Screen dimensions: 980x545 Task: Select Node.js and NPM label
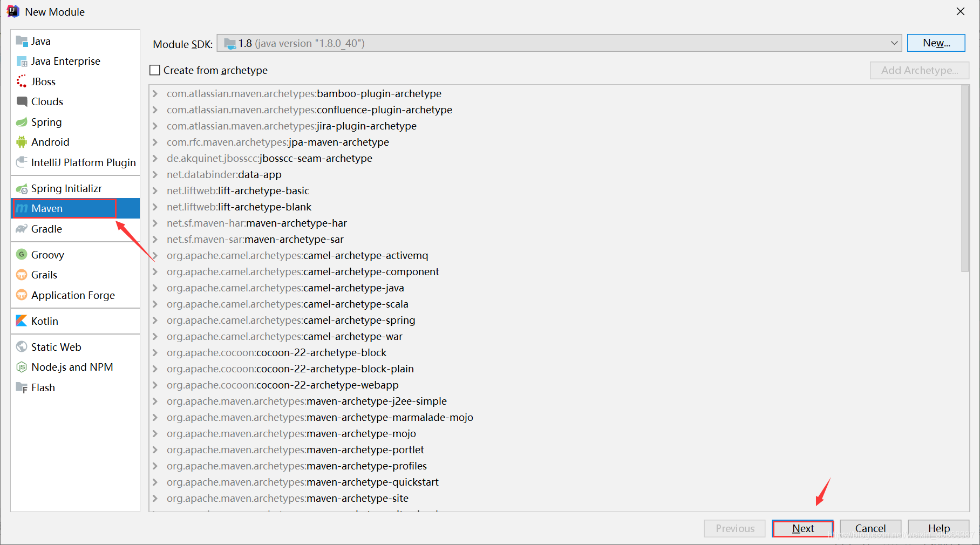click(x=72, y=367)
